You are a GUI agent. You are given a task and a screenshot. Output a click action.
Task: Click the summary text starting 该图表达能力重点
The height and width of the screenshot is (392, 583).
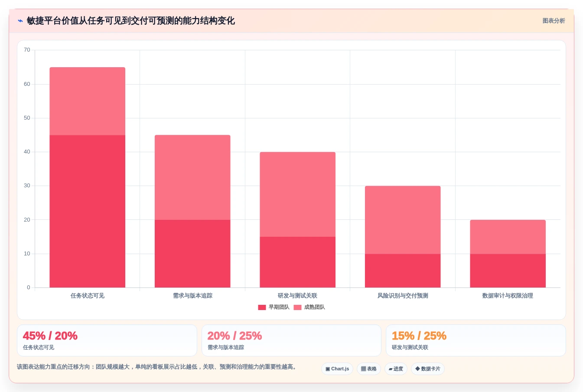click(158, 367)
